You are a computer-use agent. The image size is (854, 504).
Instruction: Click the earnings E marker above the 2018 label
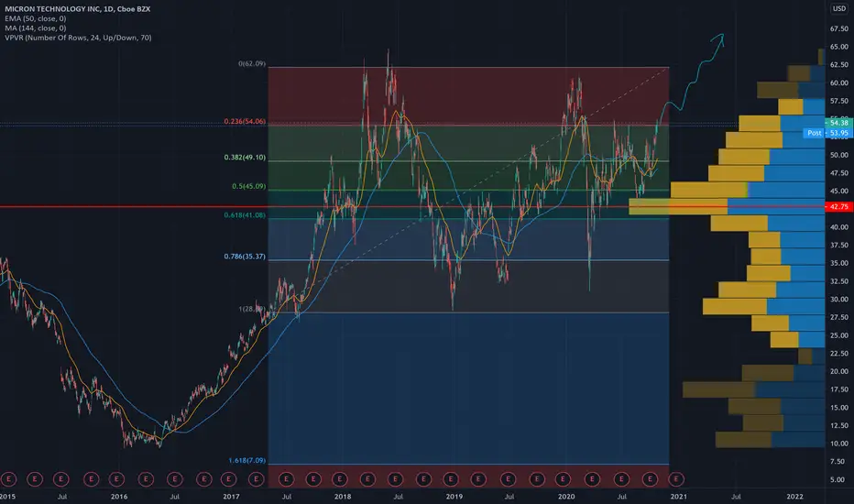pos(339,479)
